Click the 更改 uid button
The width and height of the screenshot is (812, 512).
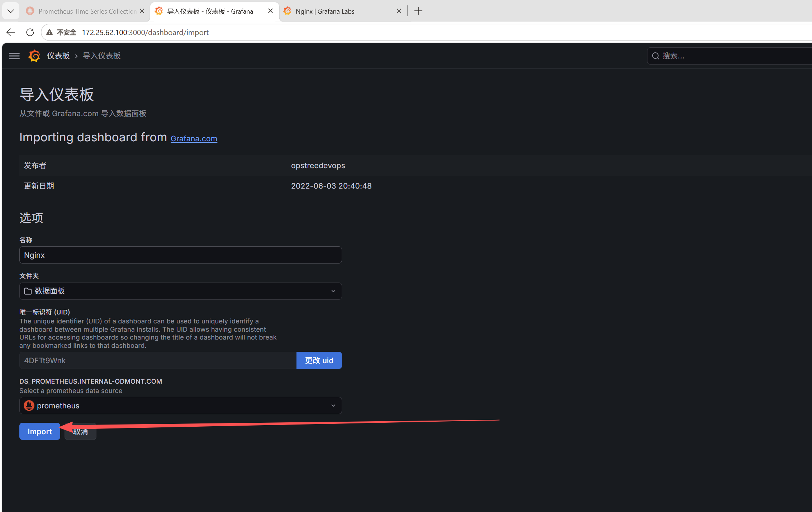coord(319,360)
